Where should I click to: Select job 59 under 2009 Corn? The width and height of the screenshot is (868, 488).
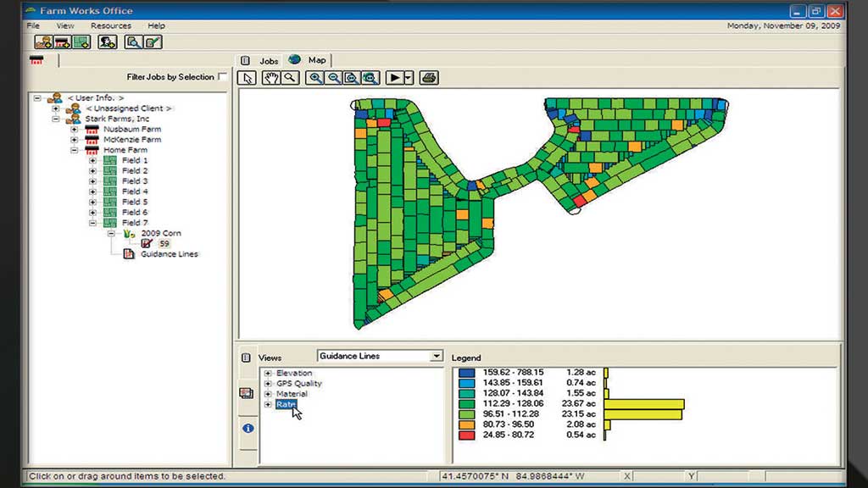coord(164,243)
